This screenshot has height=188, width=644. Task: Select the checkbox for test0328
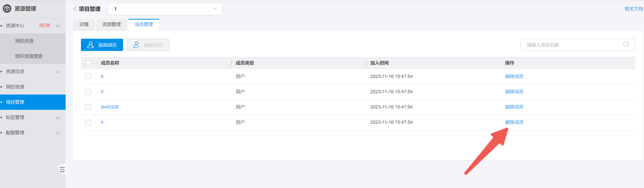(x=88, y=107)
